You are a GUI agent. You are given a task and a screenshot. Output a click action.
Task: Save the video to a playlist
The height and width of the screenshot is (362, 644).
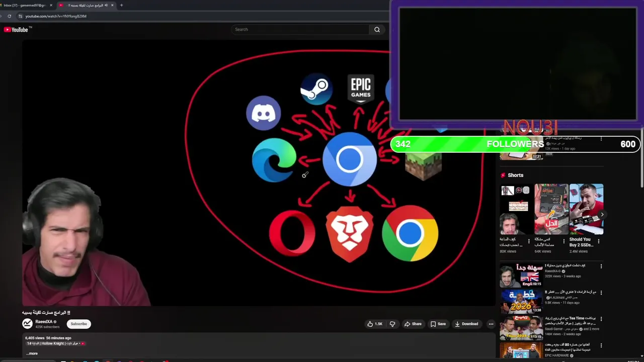tap(438, 324)
